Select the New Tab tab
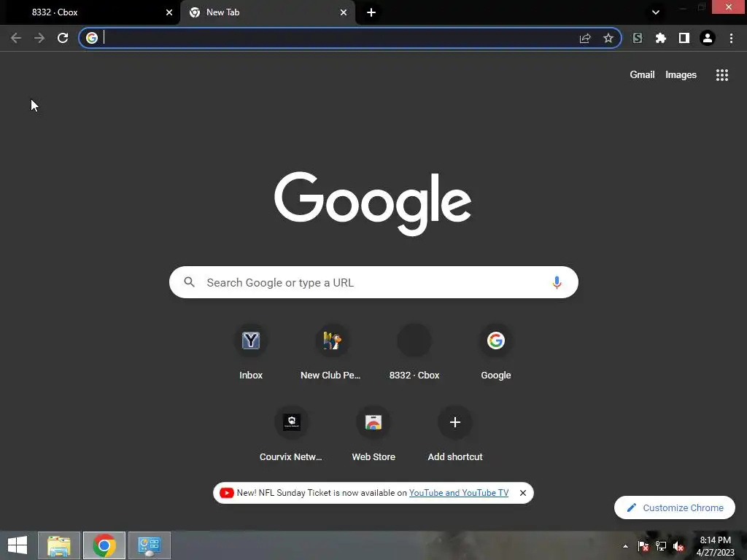 [x=267, y=12]
